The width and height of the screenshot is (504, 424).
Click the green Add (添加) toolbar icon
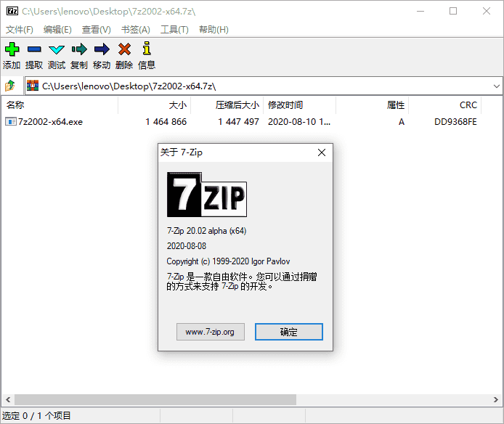[x=12, y=49]
